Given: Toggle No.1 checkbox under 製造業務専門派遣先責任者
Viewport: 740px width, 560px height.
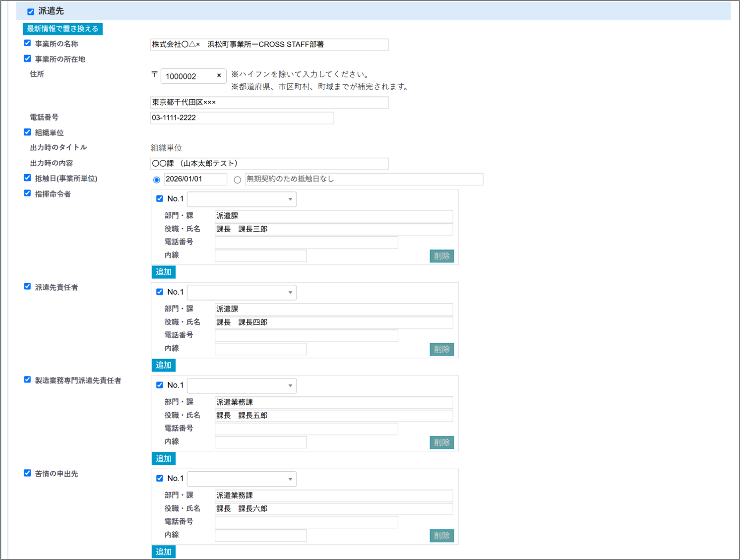Looking at the screenshot, I should 160,385.
